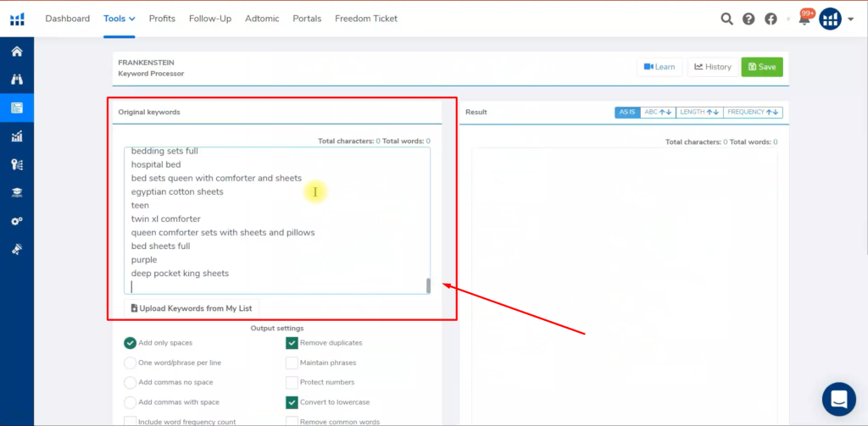Image resolution: width=868 pixels, height=426 pixels.
Task: Click the keyword line 'purple'
Action: pos(144,260)
